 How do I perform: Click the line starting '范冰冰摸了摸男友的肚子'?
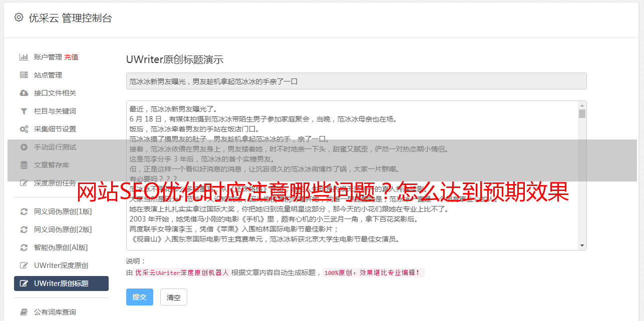[x=230, y=139]
